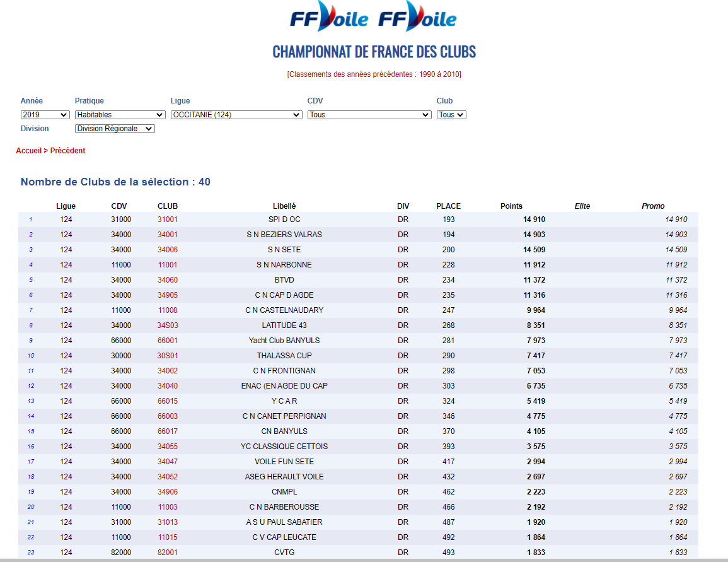This screenshot has height=562, width=728.
Task: Go back via Précédent link
Action: 68,151
